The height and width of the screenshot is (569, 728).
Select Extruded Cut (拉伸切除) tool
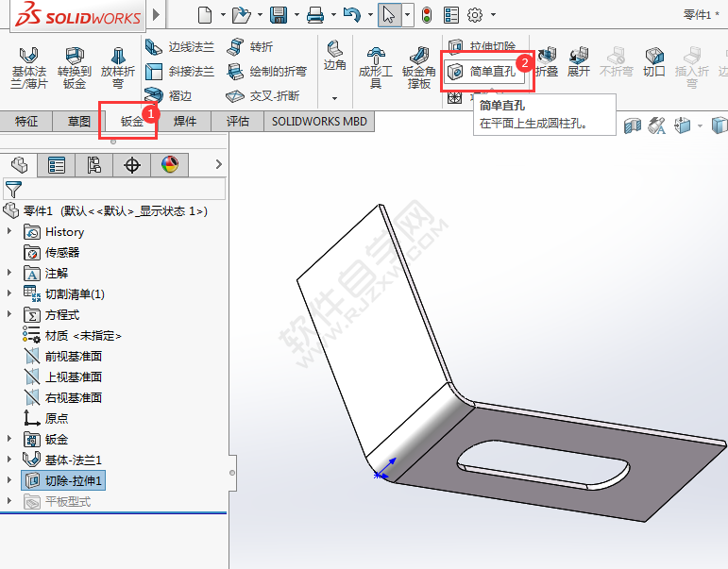(x=482, y=45)
